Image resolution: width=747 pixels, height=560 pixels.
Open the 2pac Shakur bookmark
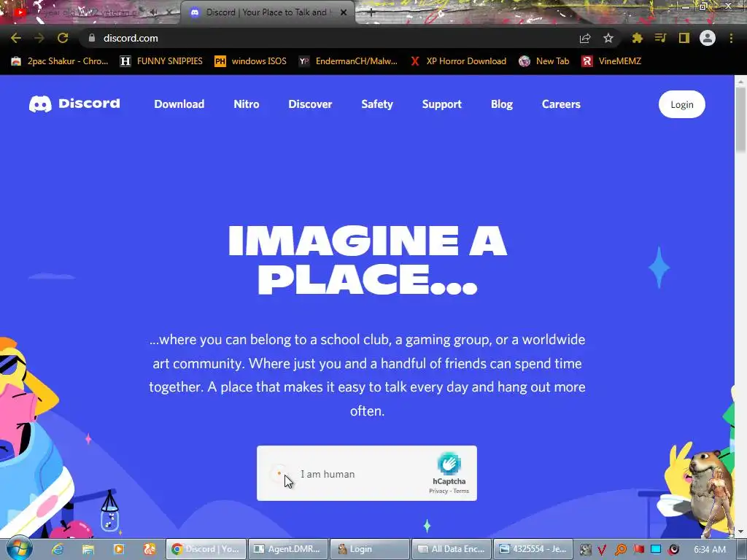(60, 61)
